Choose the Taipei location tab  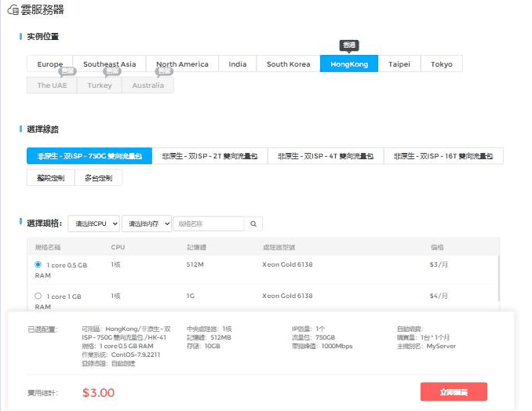pyautogui.click(x=399, y=64)
